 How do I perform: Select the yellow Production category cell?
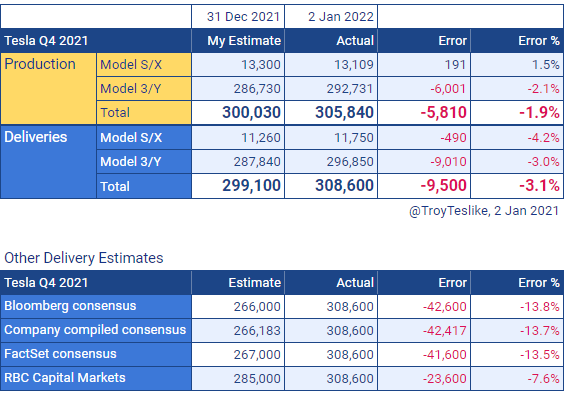click(49, 88)
